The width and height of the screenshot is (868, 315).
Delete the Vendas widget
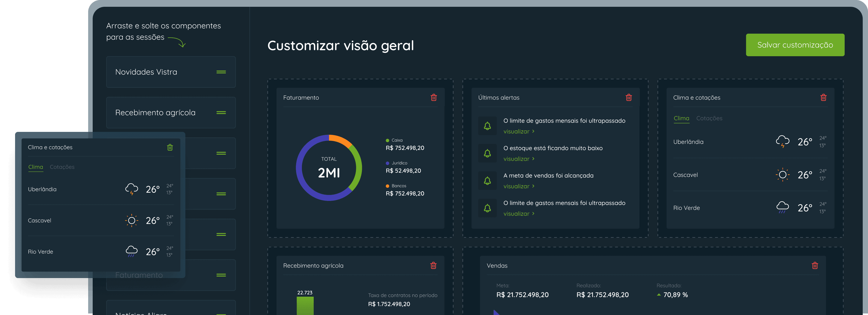click(815, 266)
